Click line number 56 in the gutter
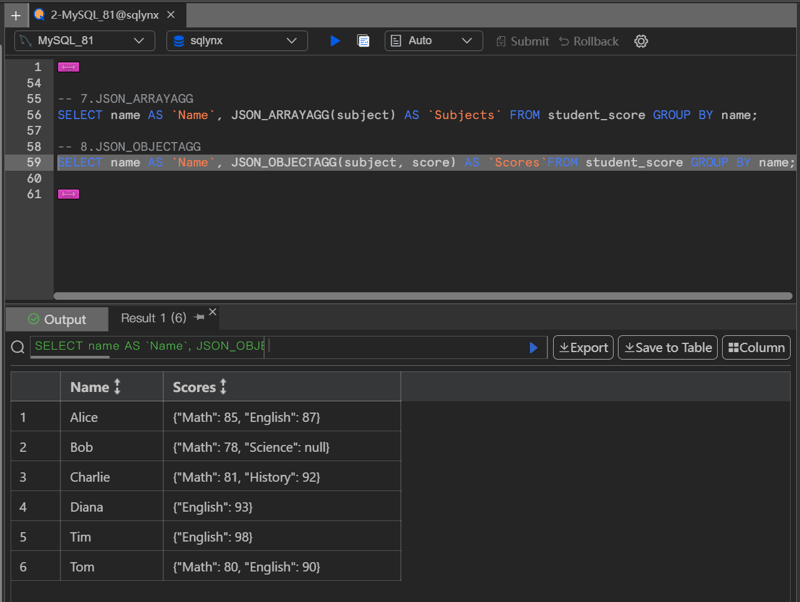This screenshot has height=602, width=800. point(34,115)
